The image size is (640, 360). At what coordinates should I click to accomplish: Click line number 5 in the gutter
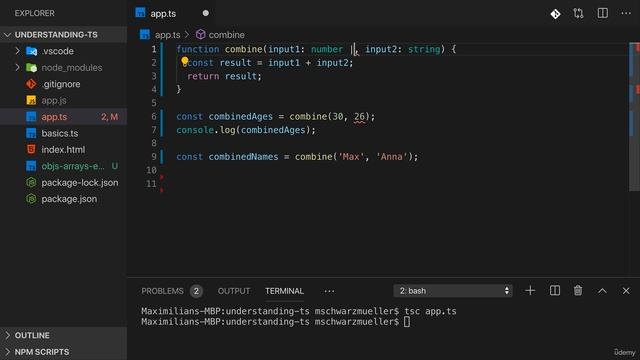(x=154, y=103)
